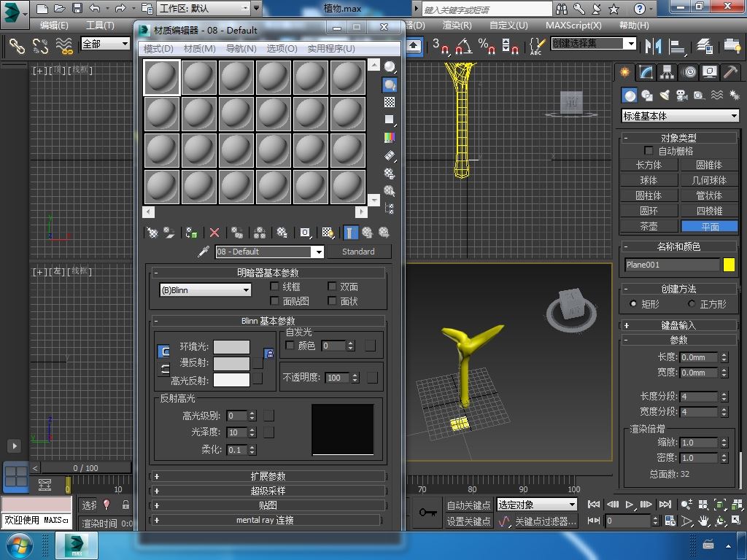747x560 pixels.
Task: Enable the 面状 checkbox
Action: pos(332,301)
